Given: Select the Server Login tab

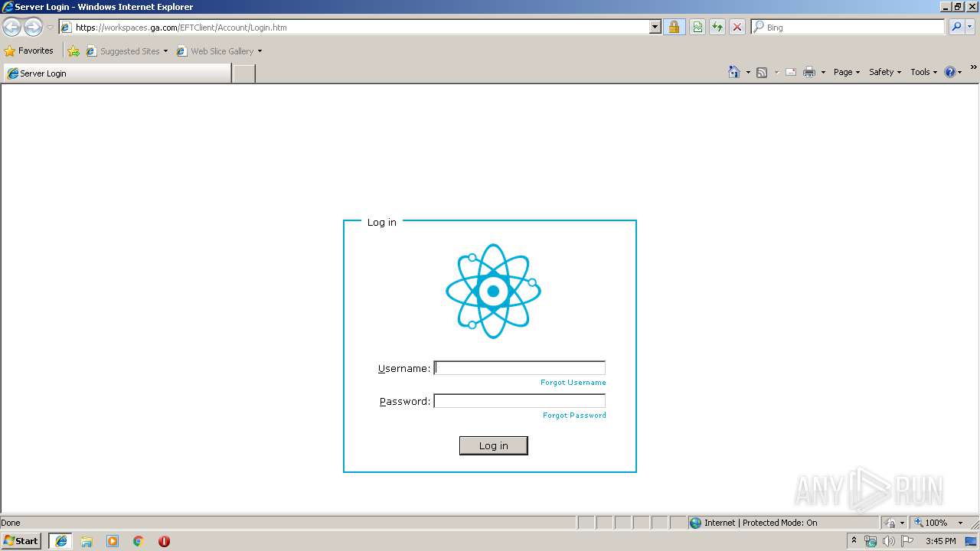Looking at the screenshot, I should [117, 73].
